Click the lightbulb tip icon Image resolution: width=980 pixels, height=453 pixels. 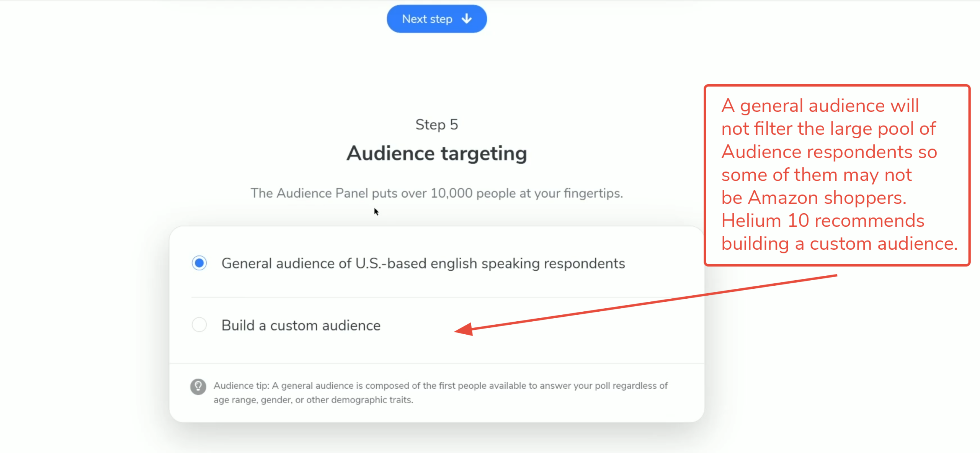pos(198,386)
